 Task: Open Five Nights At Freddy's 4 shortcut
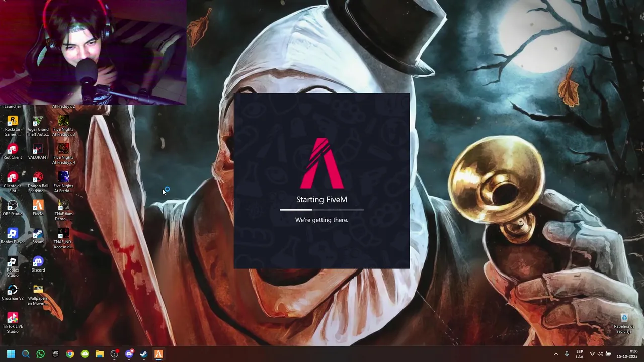[x=63, y=154]
